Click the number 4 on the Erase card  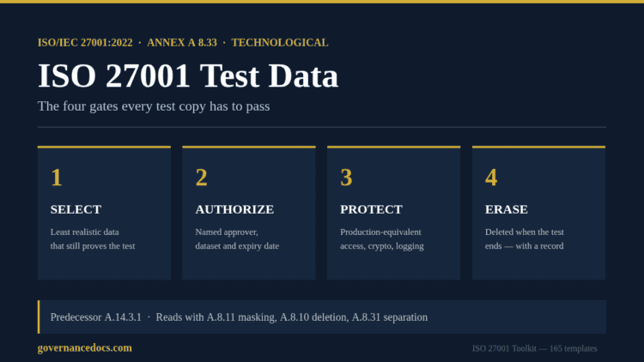click(491, 178)
